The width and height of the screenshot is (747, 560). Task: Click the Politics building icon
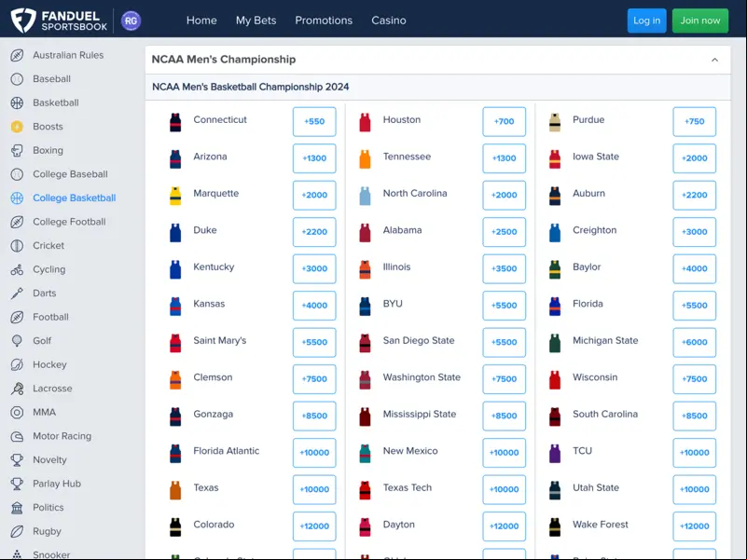coord(17,508)
